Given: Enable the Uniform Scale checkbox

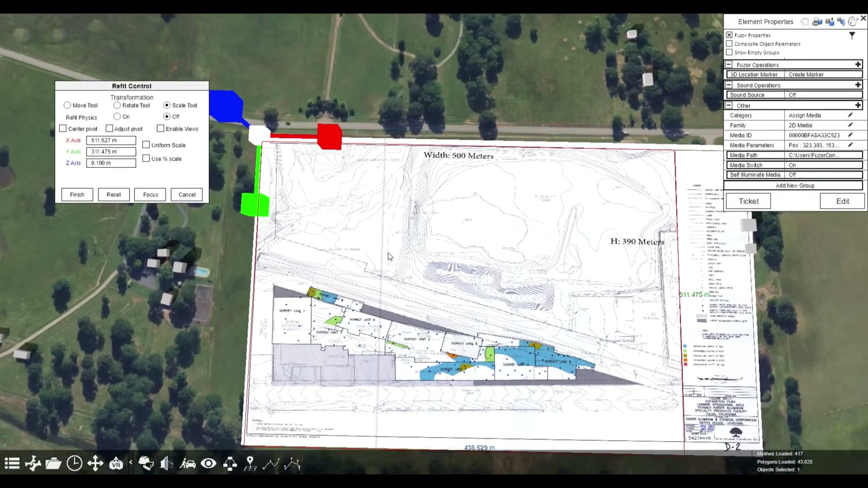Looking at the screenshot, I should (146, 145).
